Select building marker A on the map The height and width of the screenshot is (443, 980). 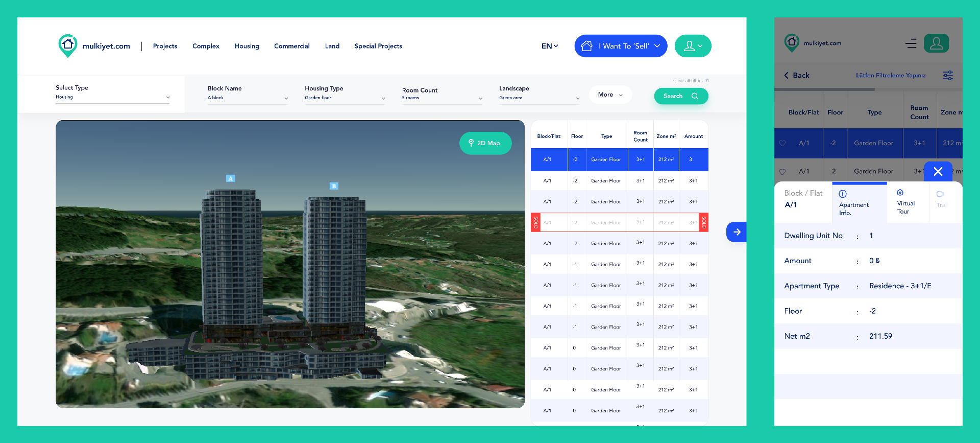coord(231,178)
